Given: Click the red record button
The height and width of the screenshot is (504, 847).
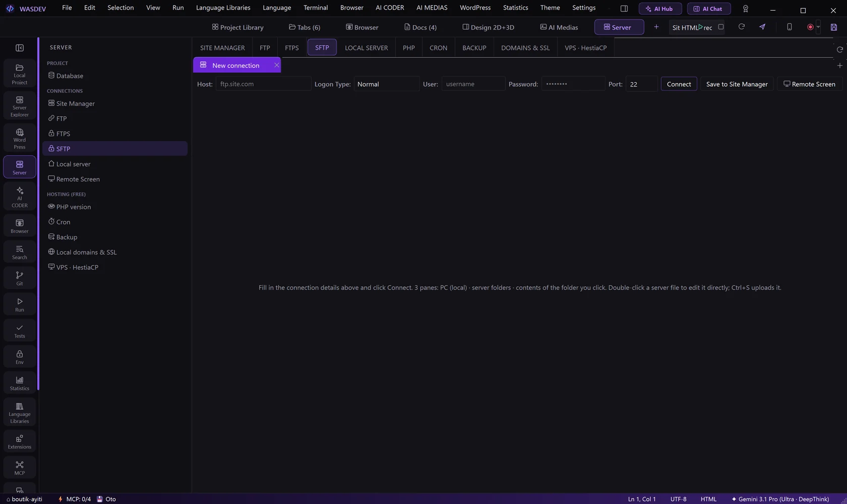Looking at the screenshot, I should coord(810,27).
